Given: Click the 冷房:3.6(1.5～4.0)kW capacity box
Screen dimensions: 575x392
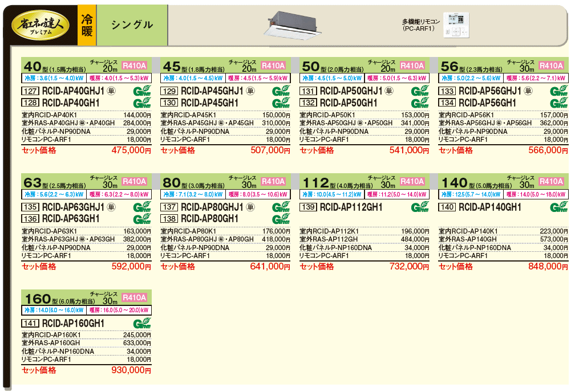Looking at the screenshot, I should pos(54,78).
